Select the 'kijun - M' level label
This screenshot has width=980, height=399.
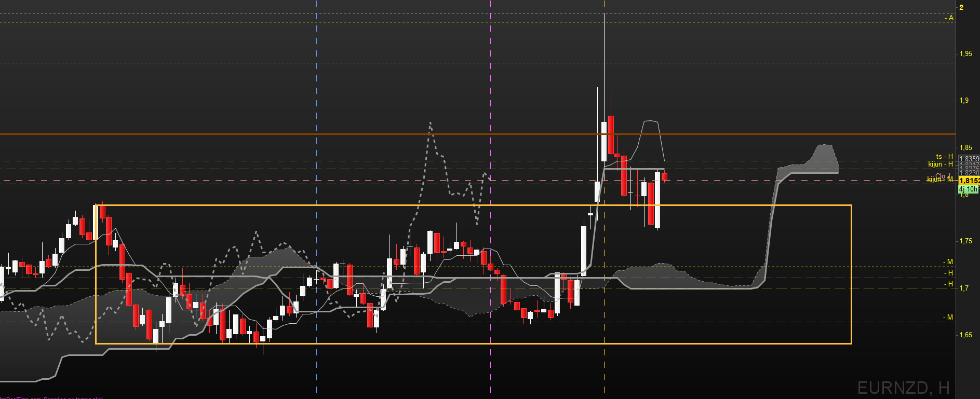[940, 180]
